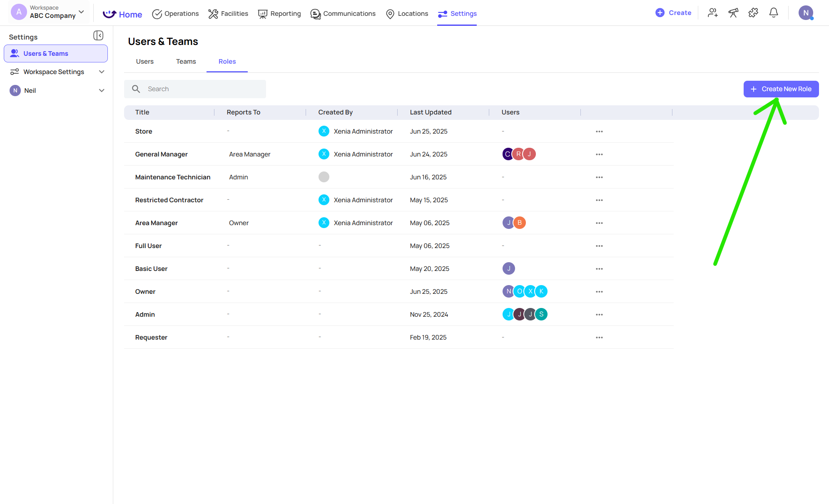Click the role Search field
The width and height of the screenshot is (829, 504).
coord(195,89)
